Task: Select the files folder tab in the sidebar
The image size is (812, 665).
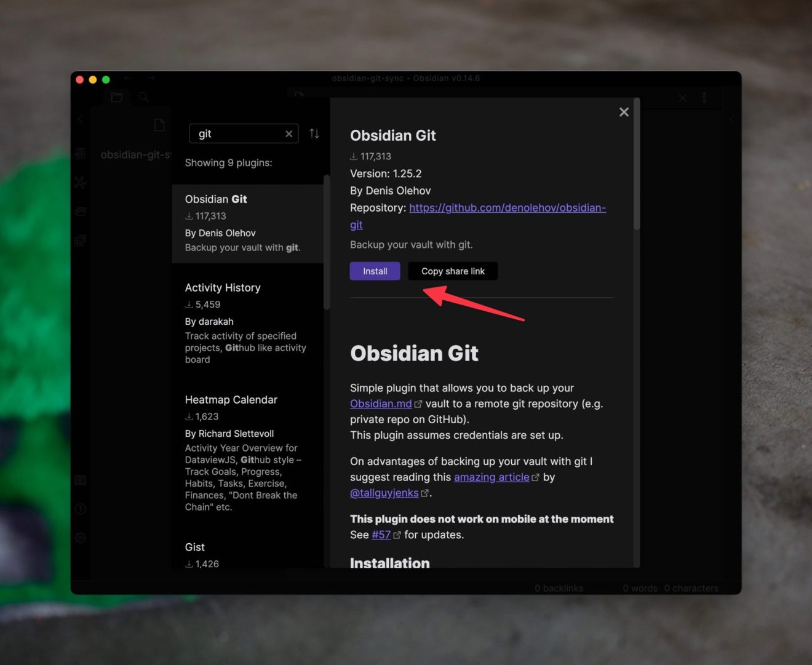Action: coord(116,97)
